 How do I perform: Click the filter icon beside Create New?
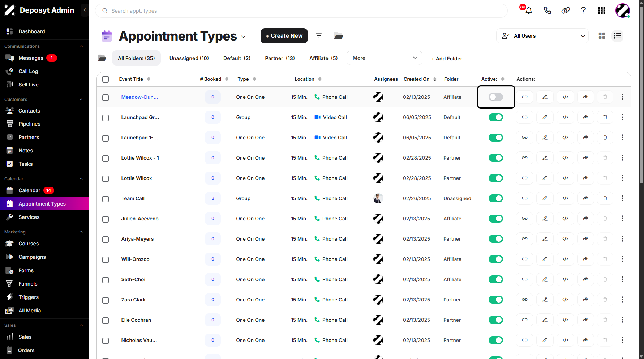tap(319, 36)
